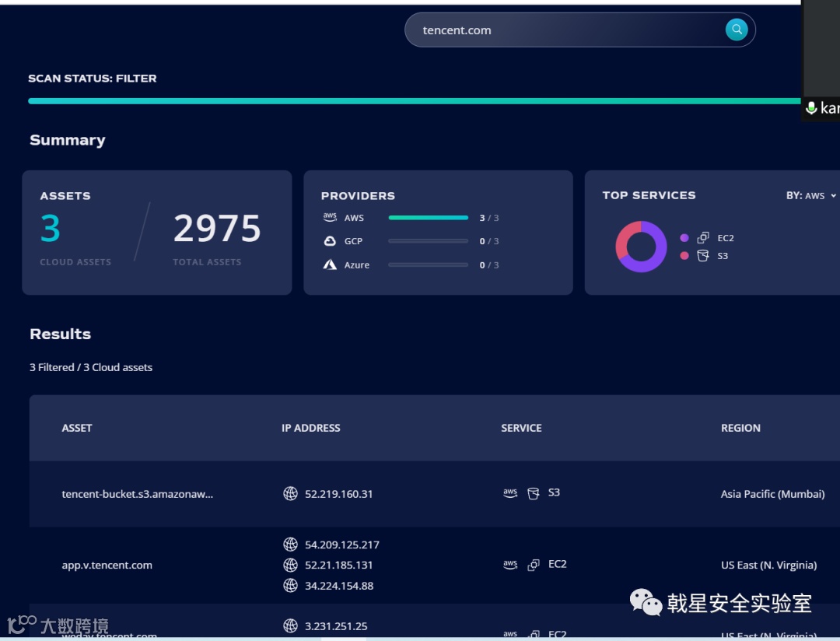The width and height of the screenshot is (840, 641).
Task: Click the '3 Filtered / 3 Cloud assets' text
Action: tap(91, 367)
